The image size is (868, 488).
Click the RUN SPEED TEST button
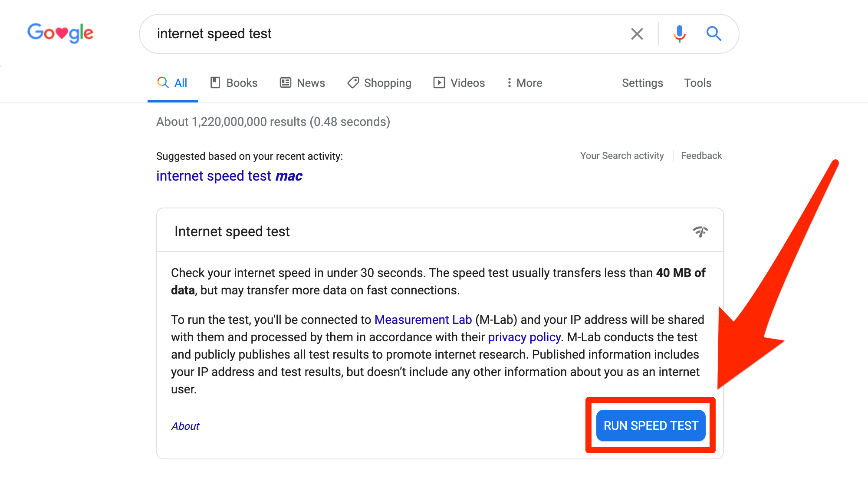click(651, 425)
